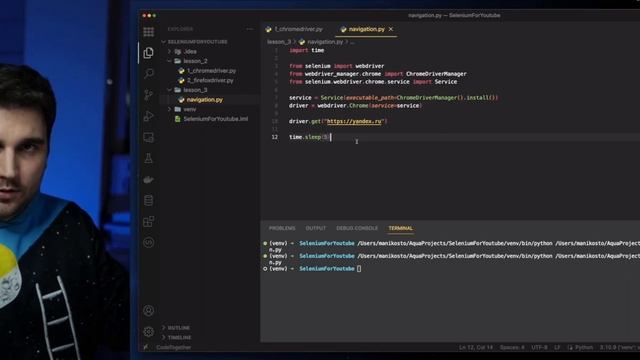Click lesson_3 in the breadcrumb
Viewport: 640px width, 360px height.
coord(279,42)
